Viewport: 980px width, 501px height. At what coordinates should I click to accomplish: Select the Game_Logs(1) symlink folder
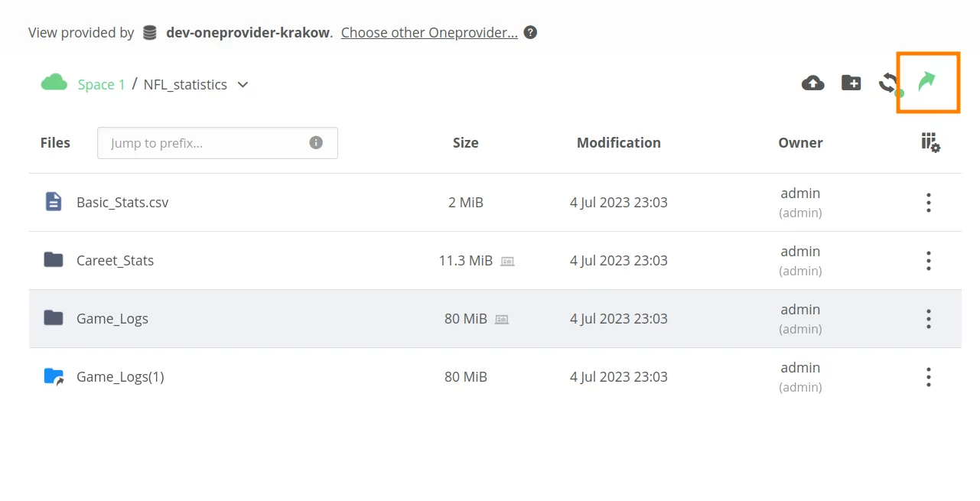pyautogui.click(x=120, y=377)
